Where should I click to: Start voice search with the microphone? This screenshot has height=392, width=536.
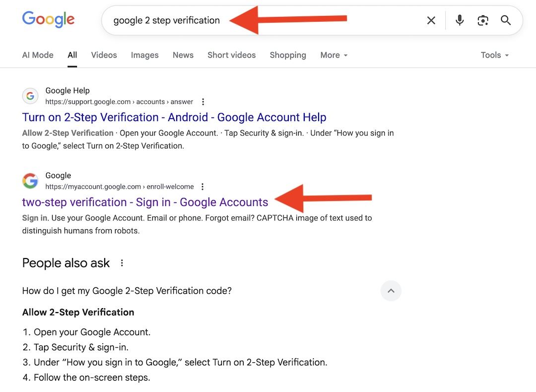pos(460,20)
